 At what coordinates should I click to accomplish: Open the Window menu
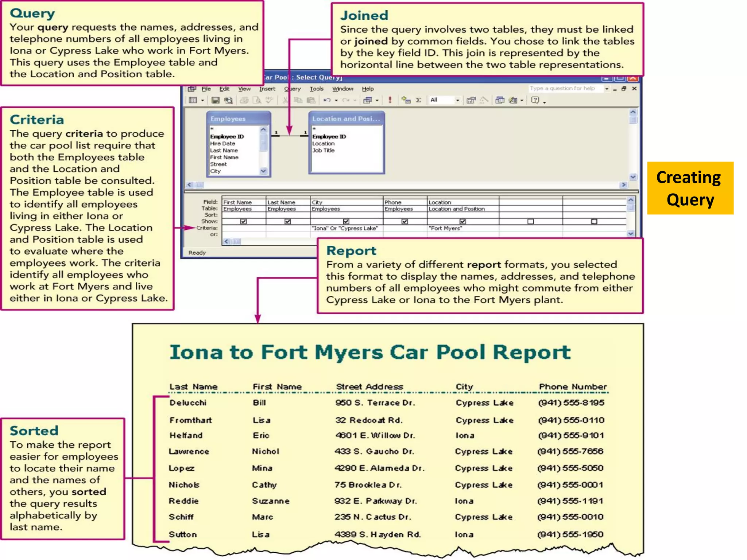pos(343,89)
